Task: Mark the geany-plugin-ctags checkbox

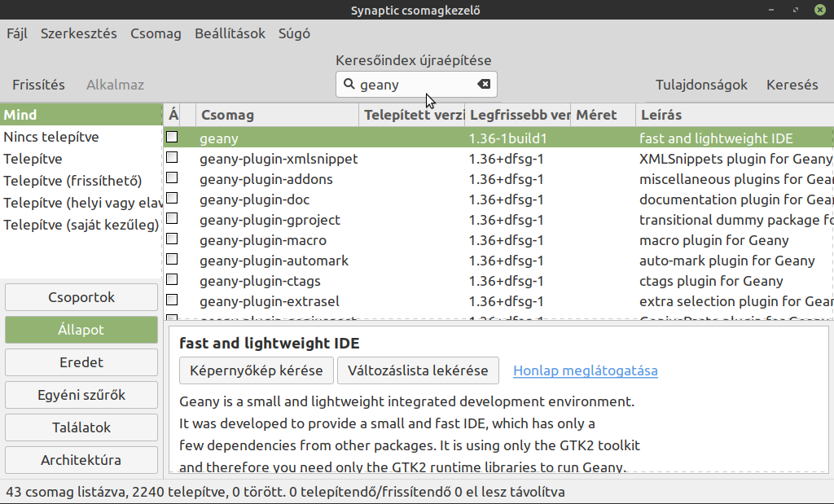Action: pos(172,279)
